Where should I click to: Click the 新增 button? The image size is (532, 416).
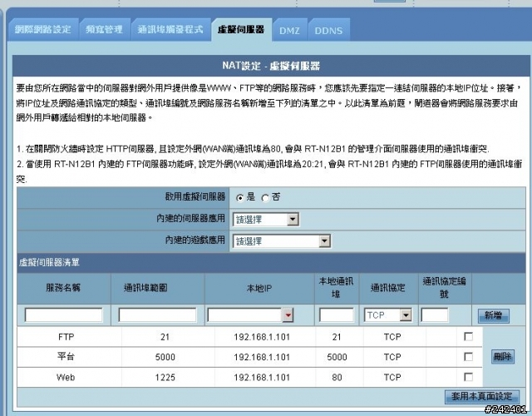click(493, 315)
